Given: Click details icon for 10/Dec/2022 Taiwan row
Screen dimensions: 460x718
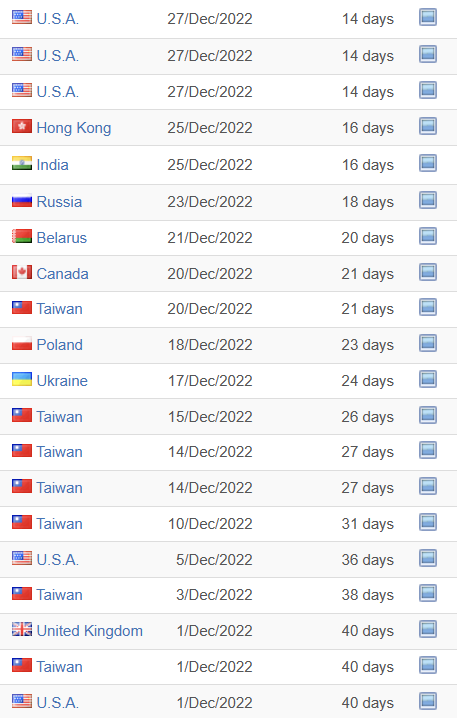Looking at the screenshot, I should pos(430,522).
